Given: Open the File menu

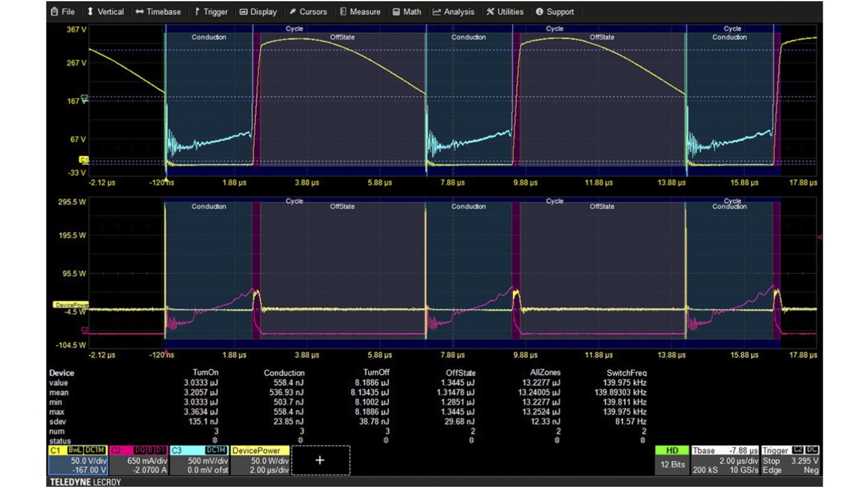Looking at the screenshot, I should [63, 12].
